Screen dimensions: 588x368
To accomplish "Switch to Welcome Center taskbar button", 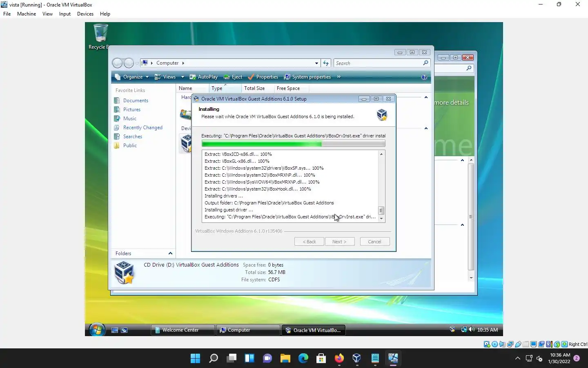I will tap(183, 330).
